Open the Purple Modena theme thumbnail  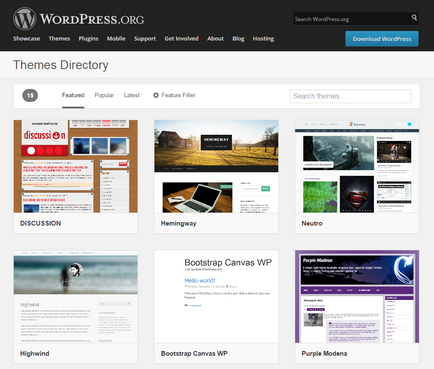tap(357, 296)
